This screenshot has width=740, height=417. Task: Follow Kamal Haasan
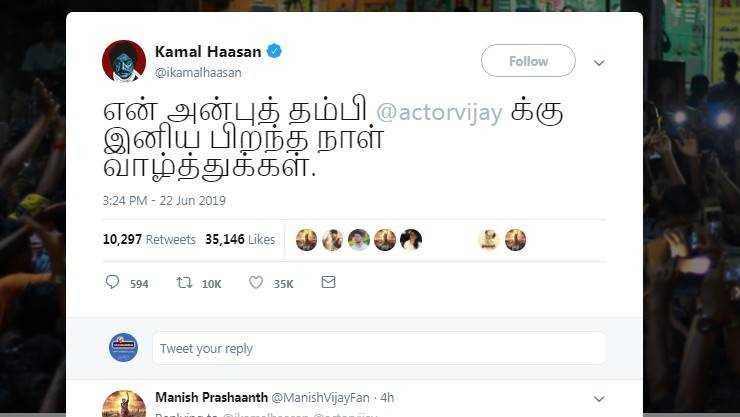pos(528,61)
